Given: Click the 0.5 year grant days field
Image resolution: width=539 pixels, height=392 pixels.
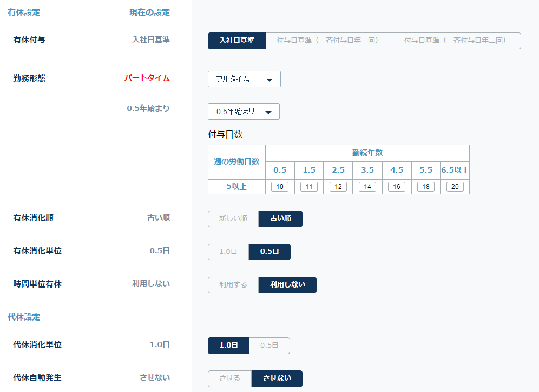Looking at the screenshot, I should click(280, 187).
